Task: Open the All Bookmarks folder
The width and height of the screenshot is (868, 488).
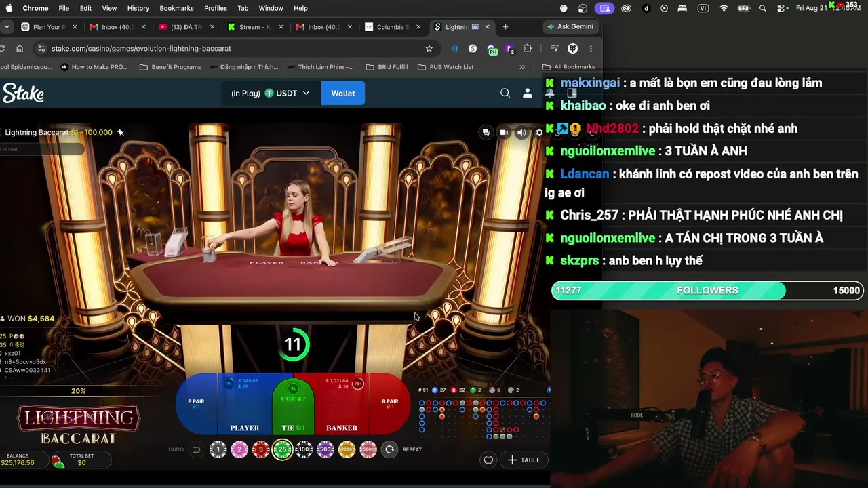Action: click(568, 67)
